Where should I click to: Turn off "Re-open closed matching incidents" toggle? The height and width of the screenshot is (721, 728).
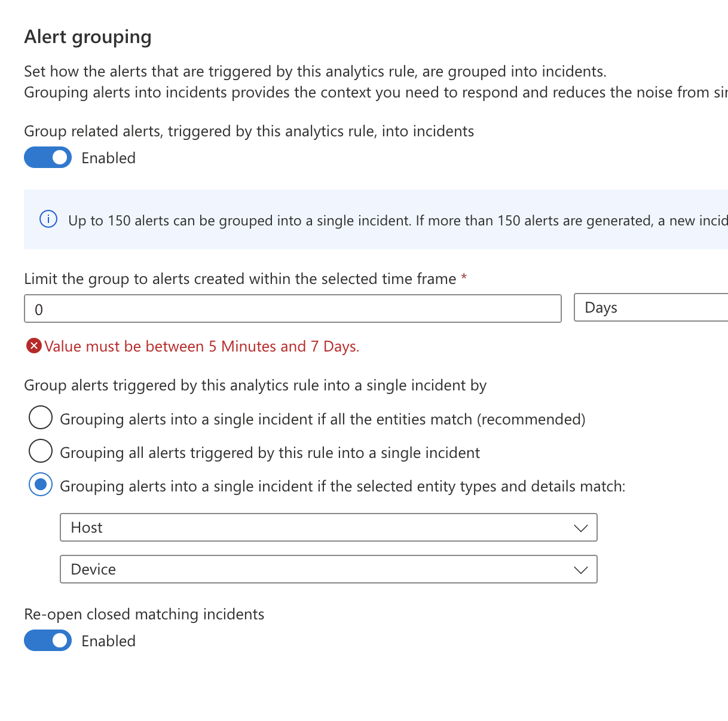click(x=48, y=640)
